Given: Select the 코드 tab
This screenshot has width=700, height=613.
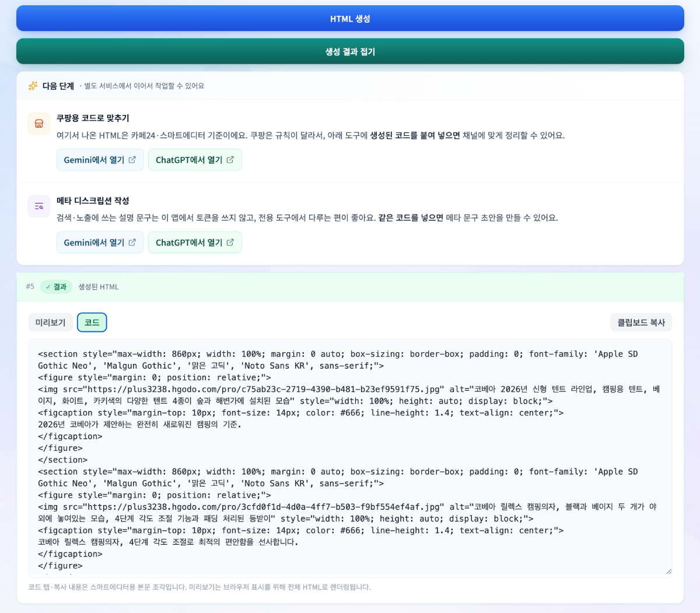Looking at the screenshot, I should pyautogui.click(x=92, y=323).
